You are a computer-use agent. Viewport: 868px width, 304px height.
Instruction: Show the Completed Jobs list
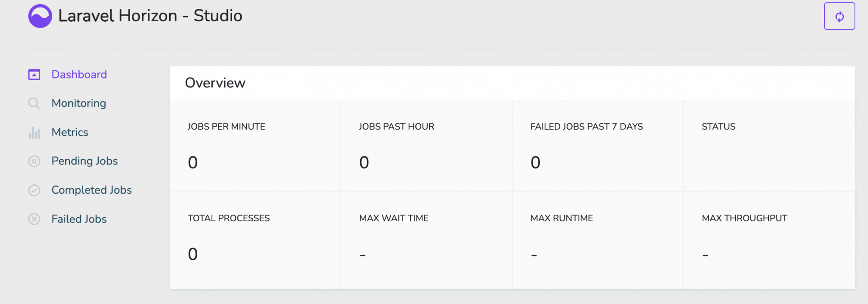(x=92, y=190)
